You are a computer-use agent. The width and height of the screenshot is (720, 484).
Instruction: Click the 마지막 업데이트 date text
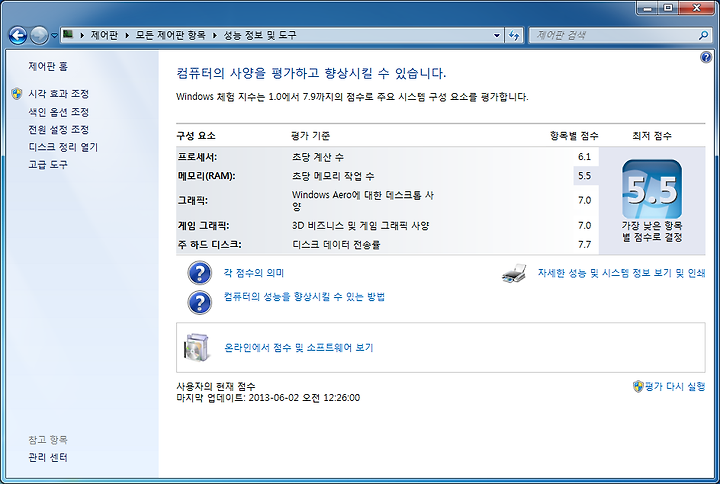pos(268,398)
